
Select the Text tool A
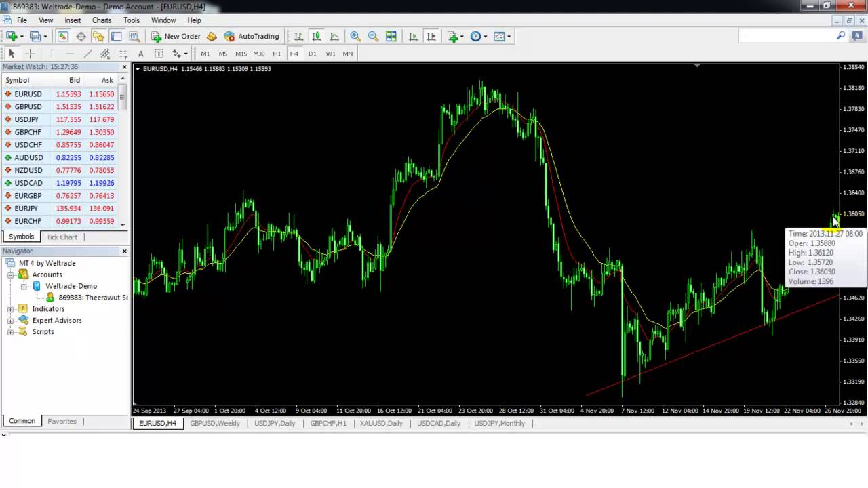tap(140, 54)
